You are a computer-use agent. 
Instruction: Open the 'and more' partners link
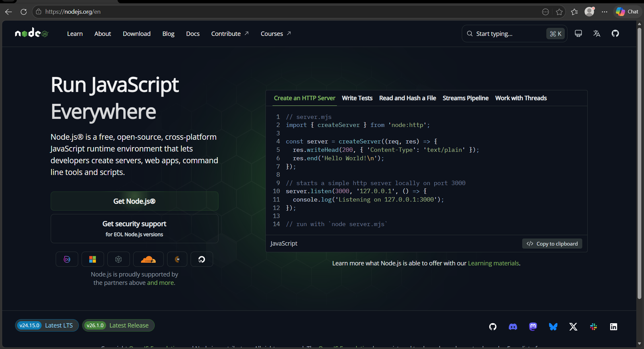(x=161, y=283)
